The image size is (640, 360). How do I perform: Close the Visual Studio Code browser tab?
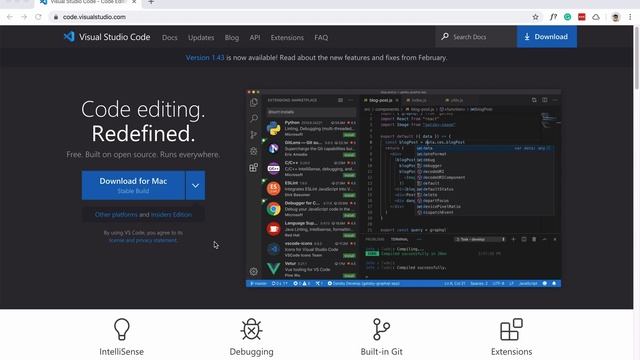pyautogui.click(x=134, y=2)
